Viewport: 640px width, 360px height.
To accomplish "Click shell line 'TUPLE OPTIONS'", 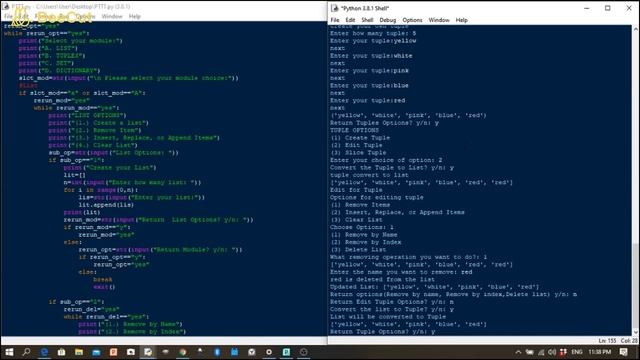I will tap(354, 130).
